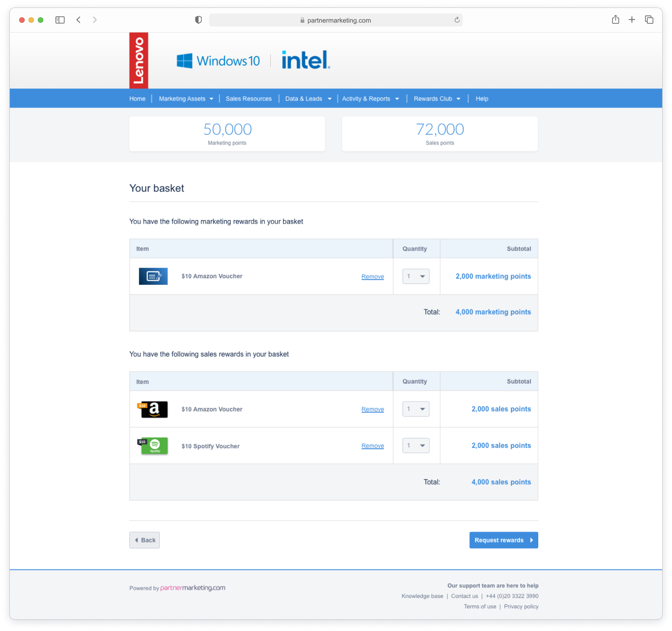Screen dimensions: 672x631
Task: Expand the Rewards Club menu
Action: tap(437, 99)
